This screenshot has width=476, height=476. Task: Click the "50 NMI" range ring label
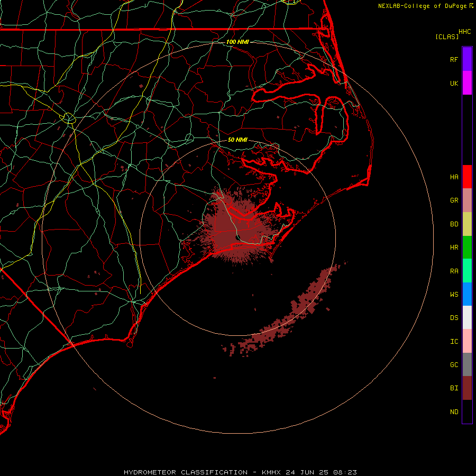[x=237, y=140]
